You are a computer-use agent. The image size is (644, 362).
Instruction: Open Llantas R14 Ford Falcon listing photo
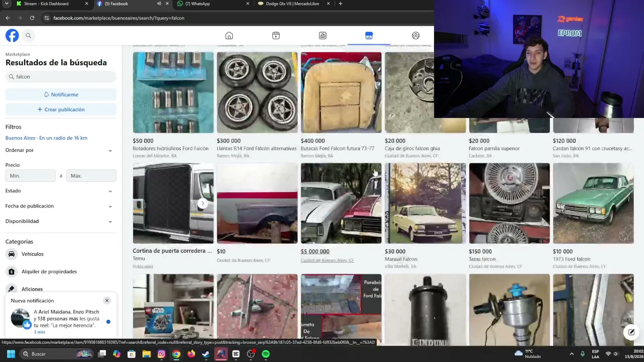click(257, 93)
